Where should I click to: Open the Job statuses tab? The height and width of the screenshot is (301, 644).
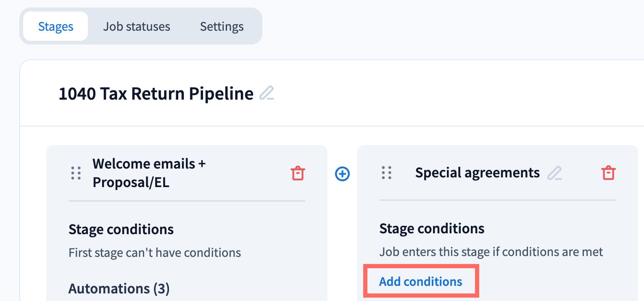[x=137, y=26]
